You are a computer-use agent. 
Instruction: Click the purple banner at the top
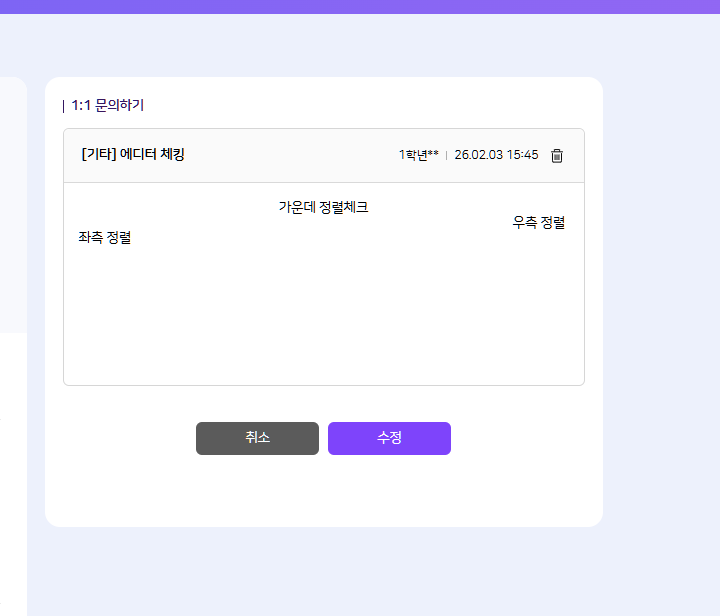click(x=360, y=6)
